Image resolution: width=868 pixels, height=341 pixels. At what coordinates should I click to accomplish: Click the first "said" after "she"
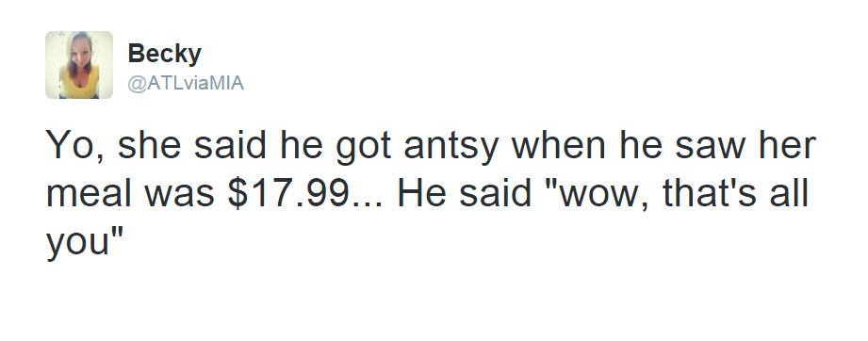click(x=230, y=143)
